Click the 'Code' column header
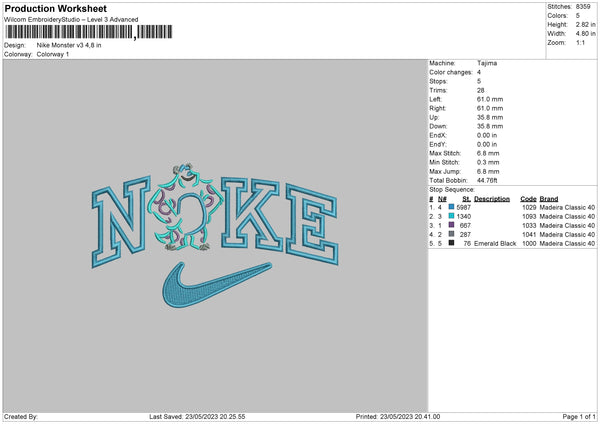 [x=528, y=199]
